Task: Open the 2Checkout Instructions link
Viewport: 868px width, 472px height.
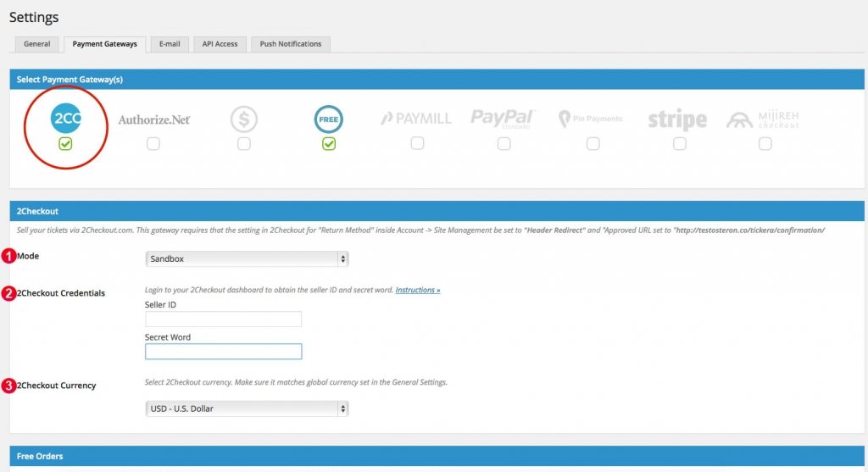Action: pyautogui.click(x=417, y=290)
